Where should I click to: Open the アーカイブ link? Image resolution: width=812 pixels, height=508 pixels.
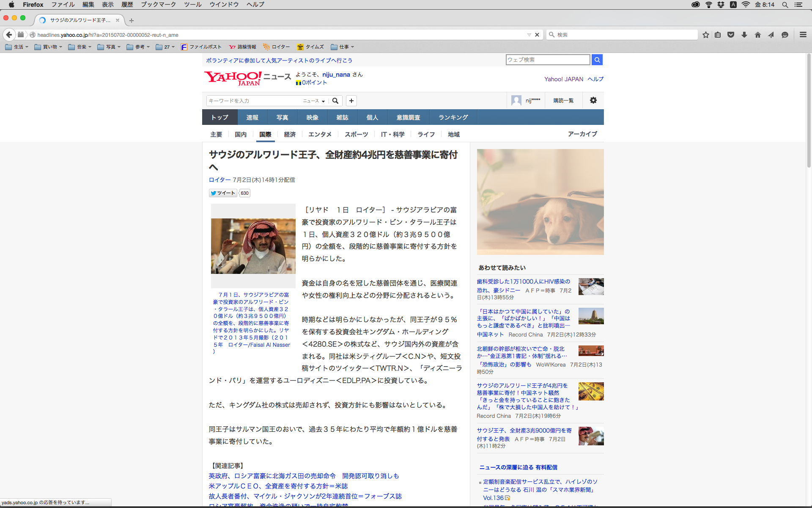click(582, 134)
